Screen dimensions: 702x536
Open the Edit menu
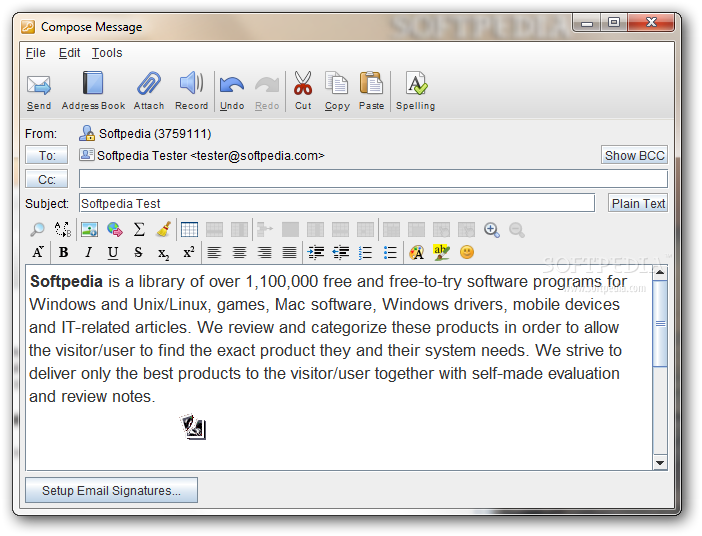[x=69, y=53]
